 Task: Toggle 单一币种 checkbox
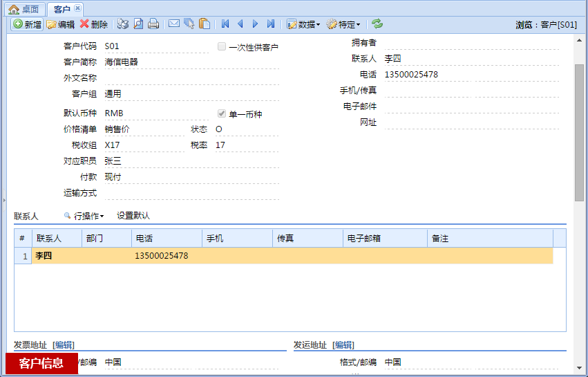(222, 113)
